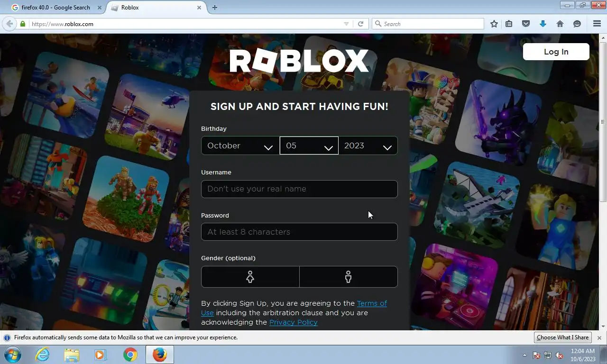The image size is (607, 364).
Task: Open the bookmarks list icon
Action: coord(509,24)
